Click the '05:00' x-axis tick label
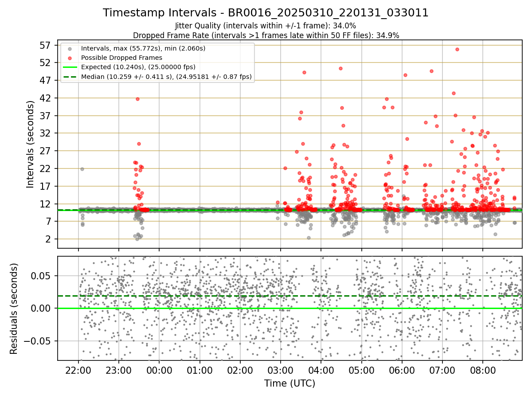The height and width of the screenshot is (399, 532). 361,370
